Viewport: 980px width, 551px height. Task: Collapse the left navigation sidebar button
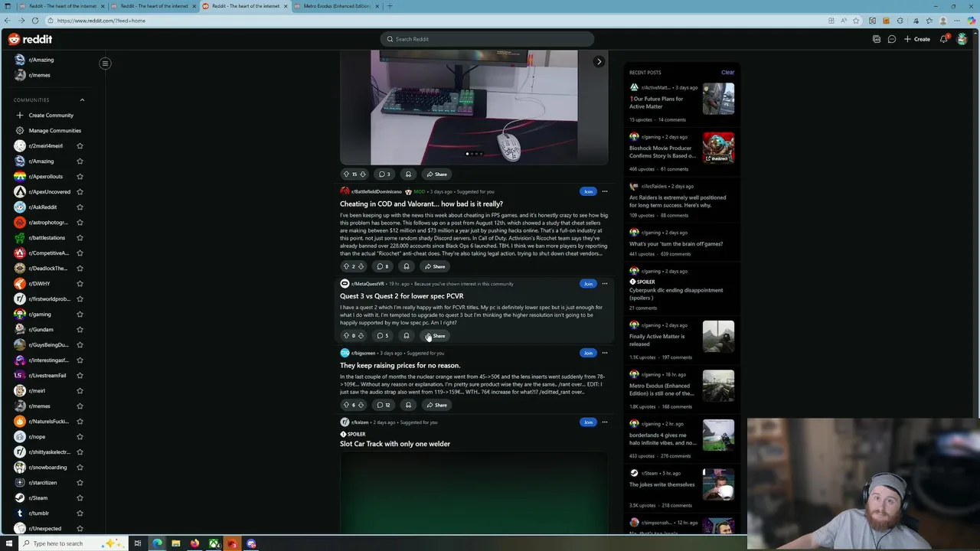tap(105, 64)
